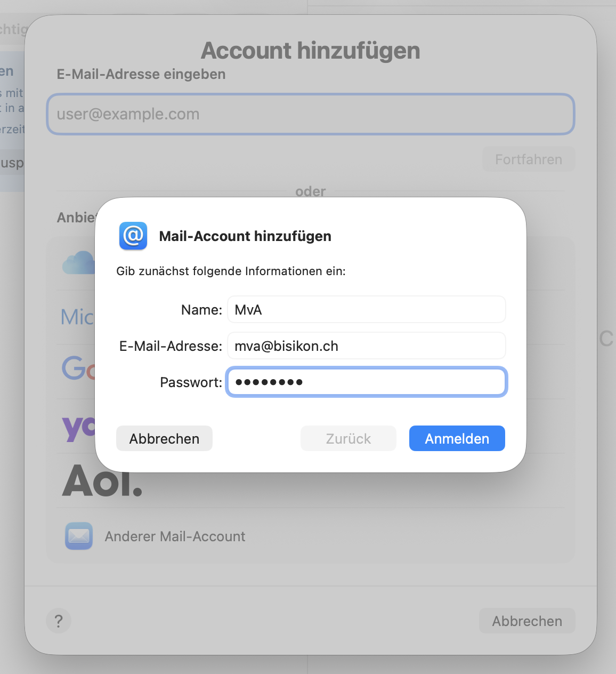Click Zurück in the mail account dialog
Image resolution: width=616 pixels, height=674 pixels.
[x=348, y=438]
